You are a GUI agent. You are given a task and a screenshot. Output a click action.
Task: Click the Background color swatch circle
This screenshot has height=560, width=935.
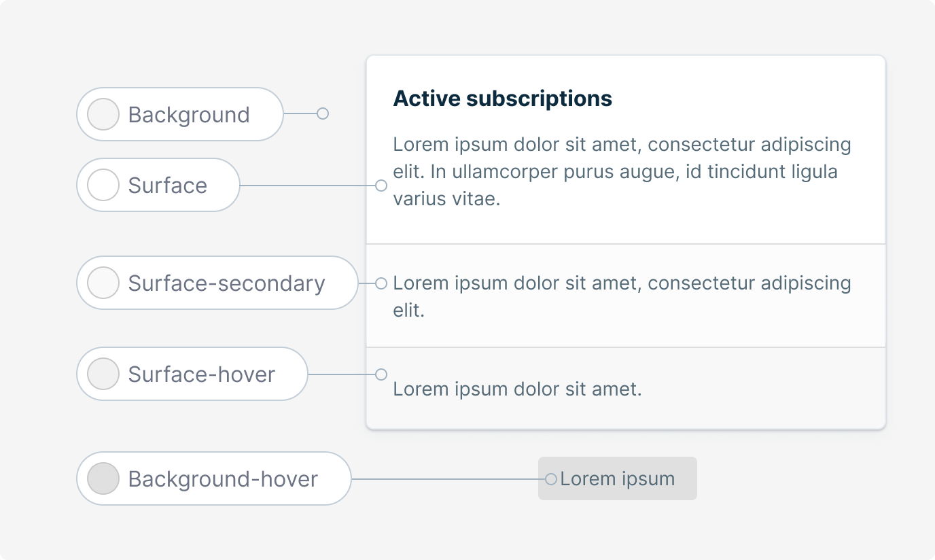[x=104, y=114]
